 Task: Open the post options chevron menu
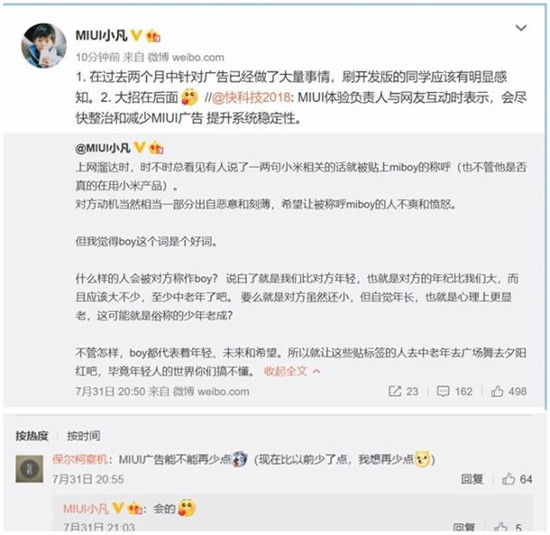click(521, 28)
